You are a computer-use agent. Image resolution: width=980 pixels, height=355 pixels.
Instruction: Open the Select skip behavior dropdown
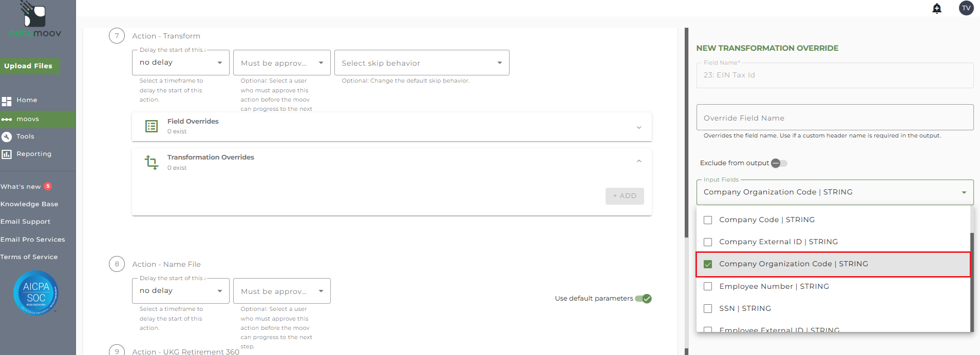[421, 63]
